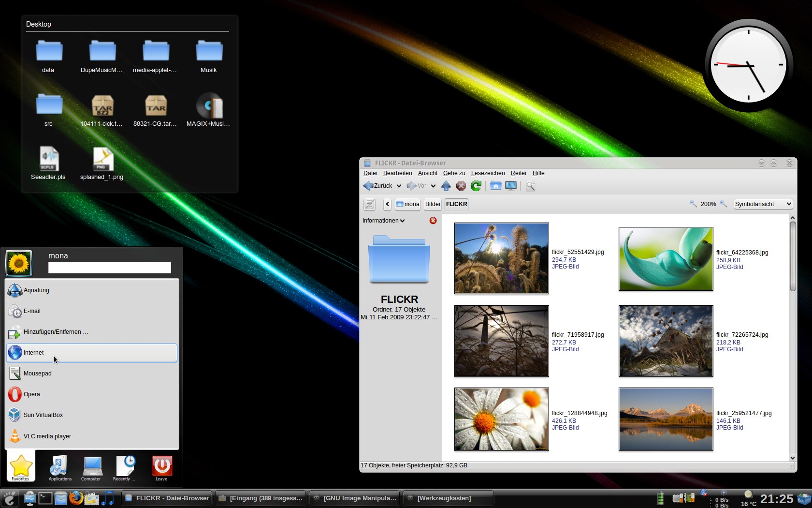Switch to the Computer launcher tab
Screen dimensions: 812x508
click(x=91, y=468)
